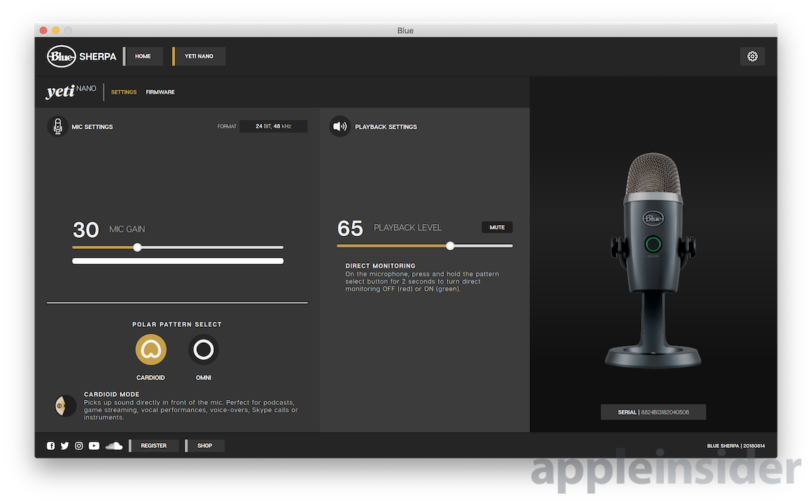Screen dimensions: 812x504
Task: Click the Yeti Nano logo
Action: 71,91
